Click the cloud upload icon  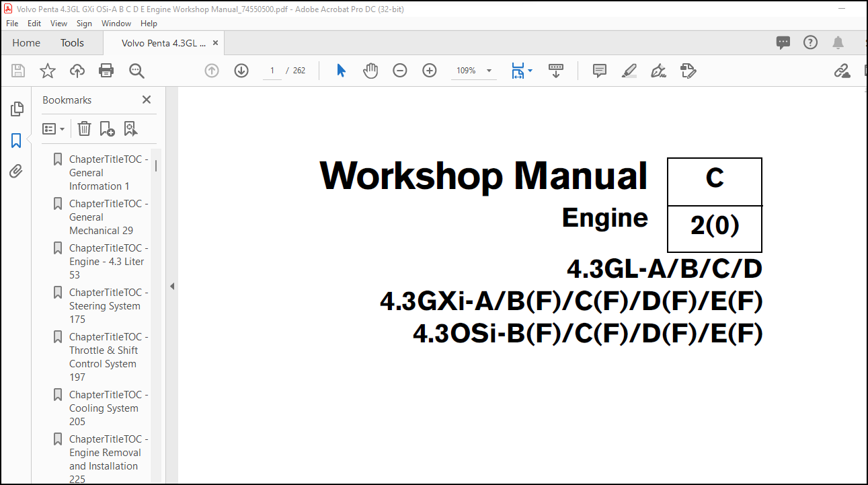(77, 71)
